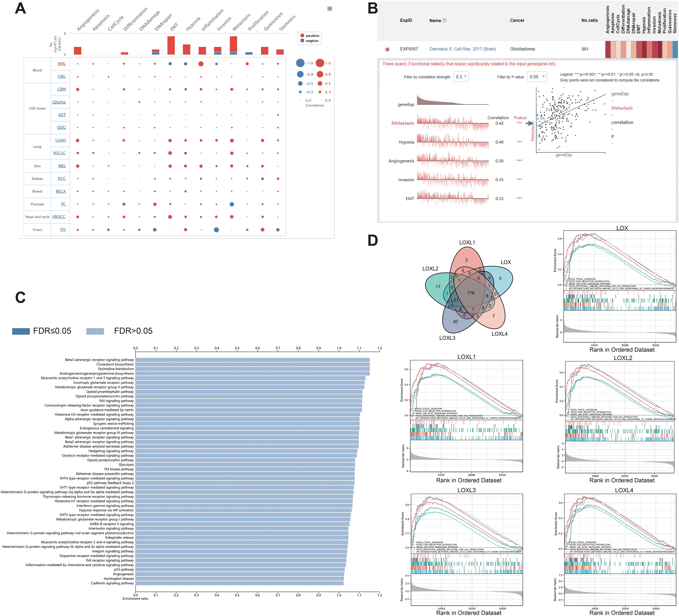
Task: Click the blue Stemness heatmap cell of EXP0057
Action: coord(675,49)
